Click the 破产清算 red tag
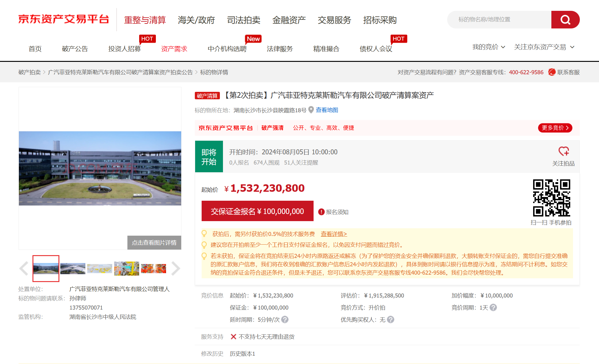Image resolution: width=599 pixels, height=364 pixels. tap(207, 96)
